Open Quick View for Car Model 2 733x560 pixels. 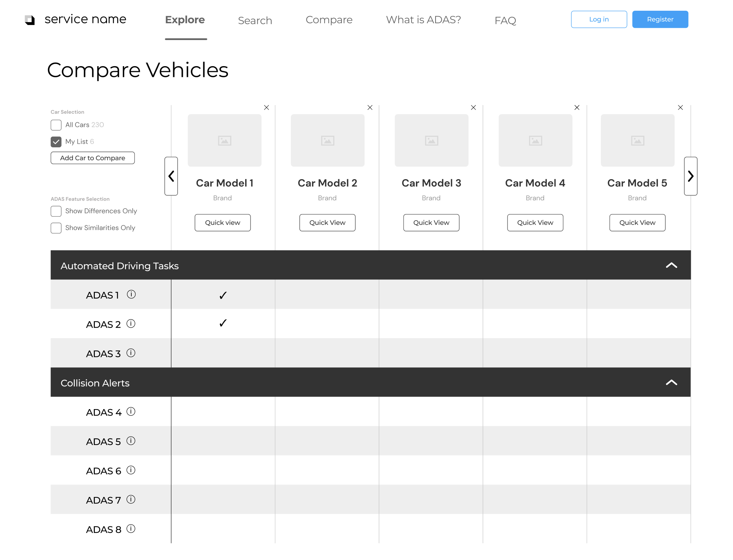click(x=327, y=223)
